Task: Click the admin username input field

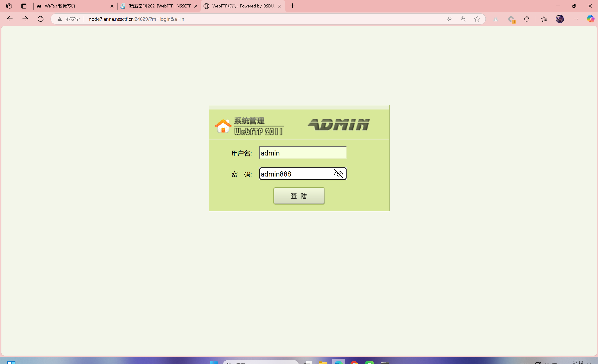Action: coord(302,153)
